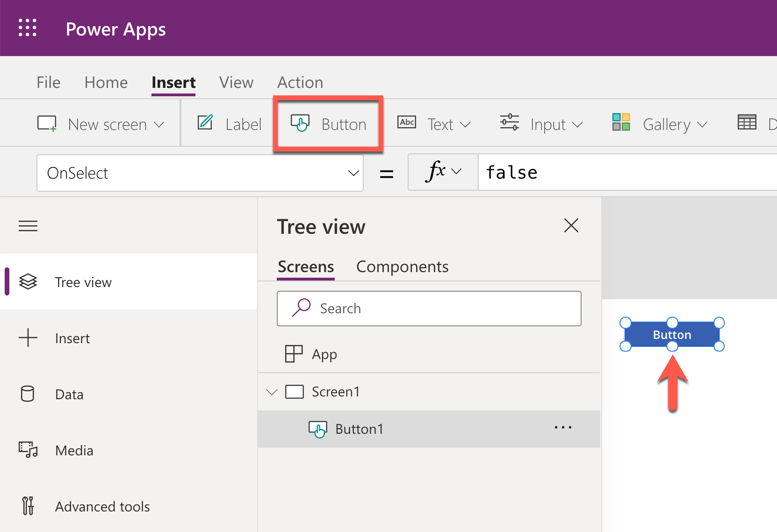Switch to the Components tab
777x532 pixels.
(402, 267)
